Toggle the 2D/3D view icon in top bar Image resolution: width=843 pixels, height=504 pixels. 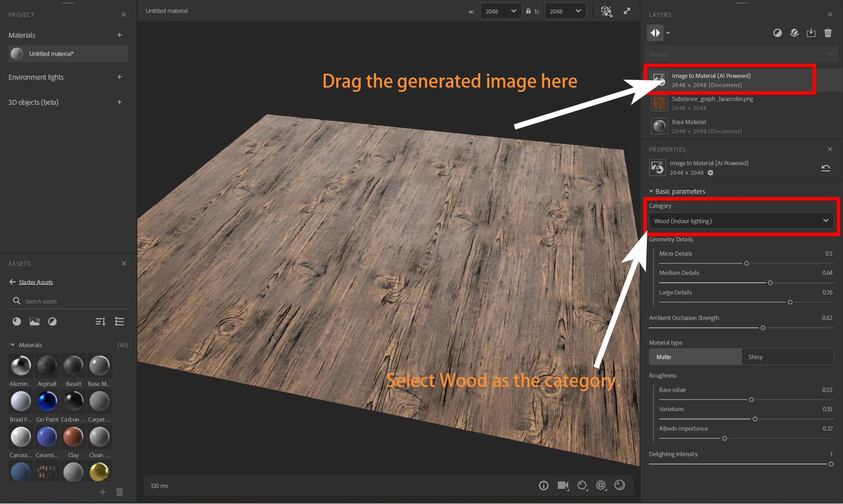tap(606, 11)
